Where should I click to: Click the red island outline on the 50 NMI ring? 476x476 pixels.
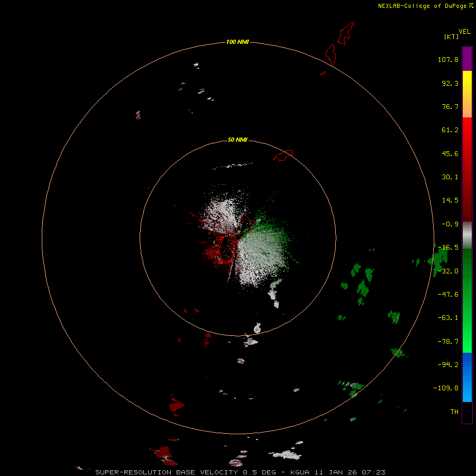pyautogui.click(x=283, y=155)
